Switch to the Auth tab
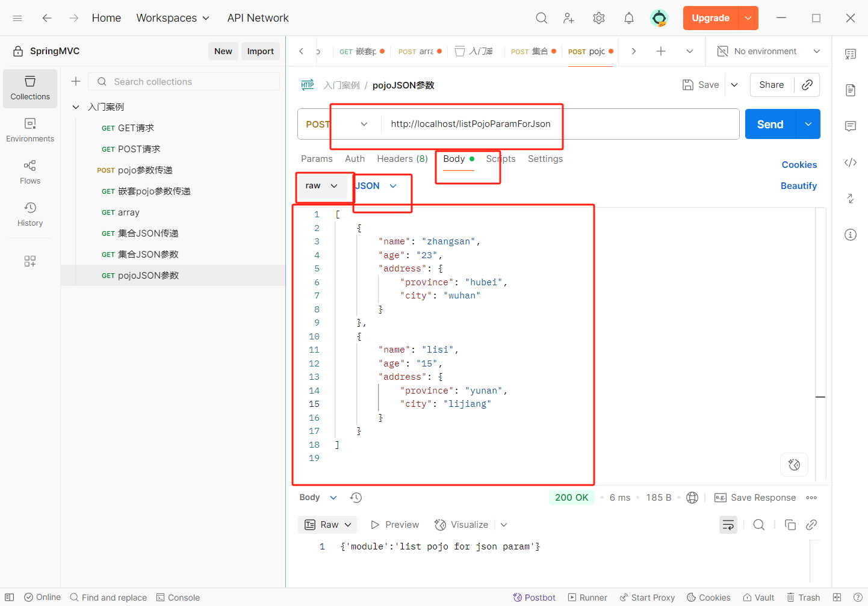This screenshot has width=868, height=606. pyautogui.click(x=355, y=159)
